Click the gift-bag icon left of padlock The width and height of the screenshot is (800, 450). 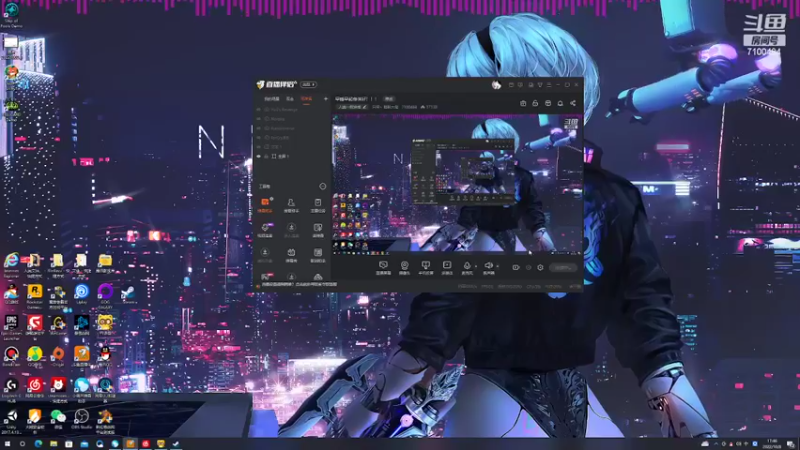(523, 103)
